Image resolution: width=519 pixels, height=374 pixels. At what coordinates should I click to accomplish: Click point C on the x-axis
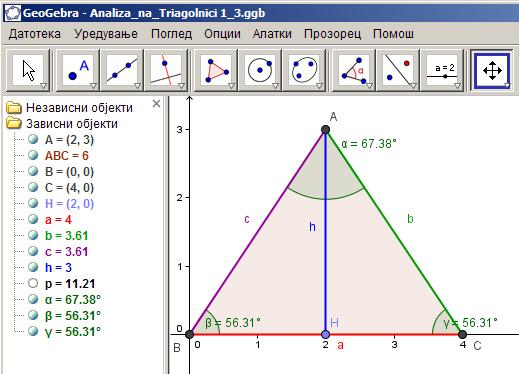462,334
